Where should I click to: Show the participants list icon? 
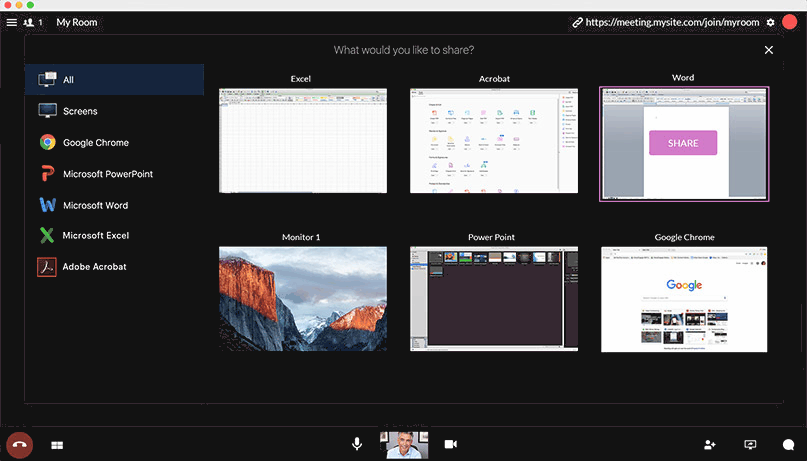click(x=29, y=23)
